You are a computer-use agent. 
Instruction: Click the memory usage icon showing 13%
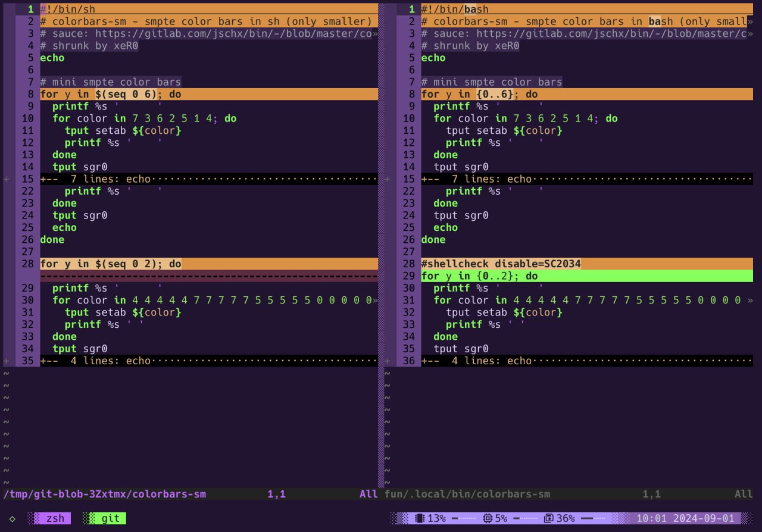click(x=419, y=518)
